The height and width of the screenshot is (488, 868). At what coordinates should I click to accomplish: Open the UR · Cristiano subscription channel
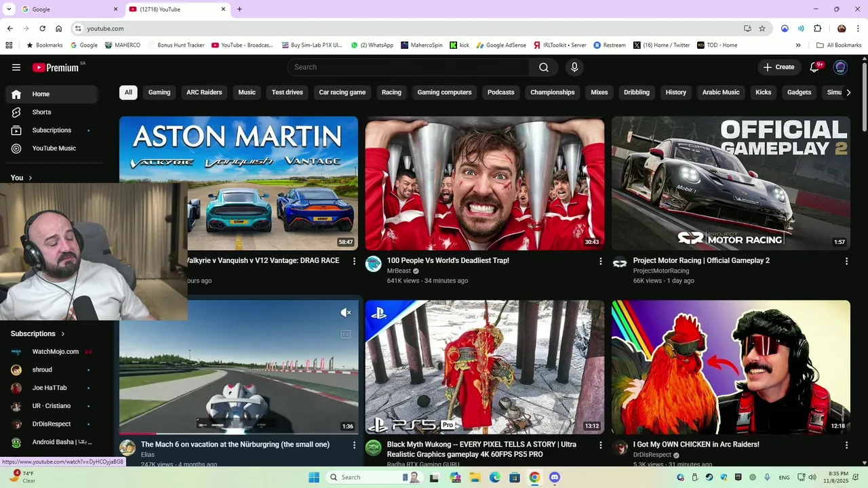coord(52,406)
